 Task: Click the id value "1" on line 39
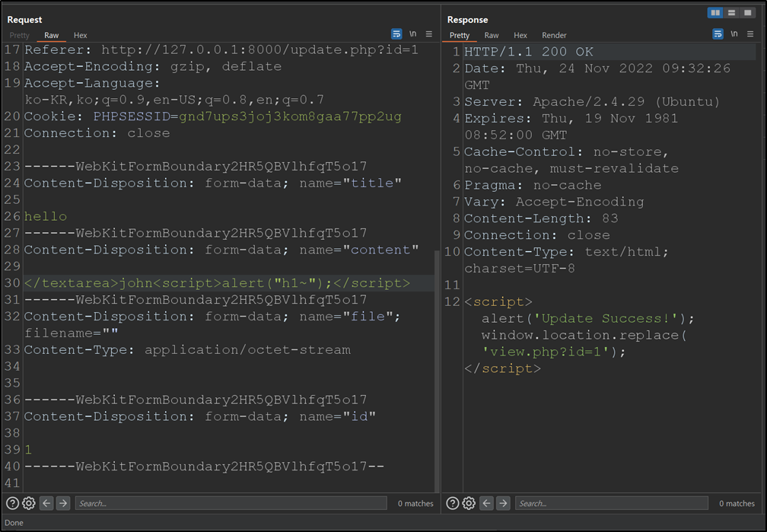(x=28, y=449)
